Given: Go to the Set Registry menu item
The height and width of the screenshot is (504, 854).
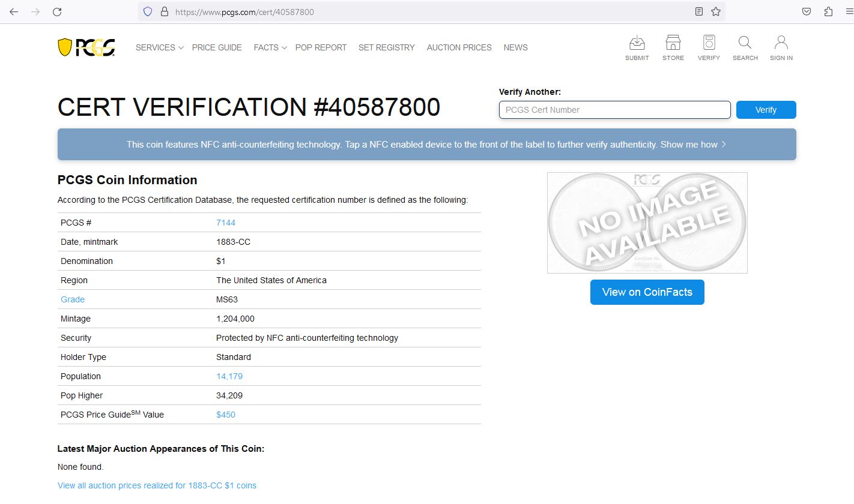Looking at the screenshot, I should [x=387, y=47].
